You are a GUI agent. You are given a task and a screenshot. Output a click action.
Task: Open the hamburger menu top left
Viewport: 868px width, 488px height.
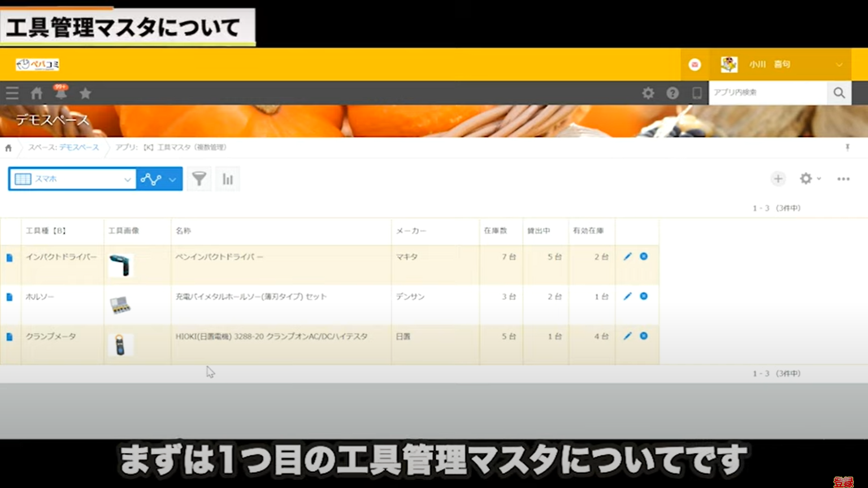click(x=12, y=93)
